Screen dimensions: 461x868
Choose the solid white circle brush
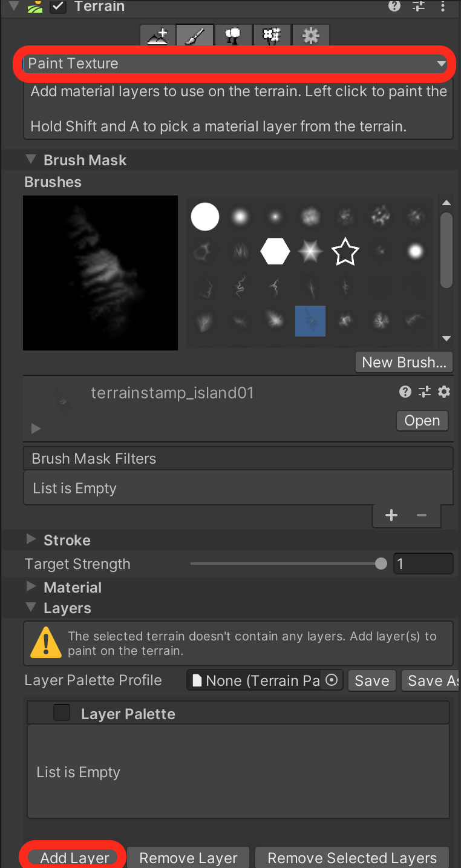[x=205, y=217]
